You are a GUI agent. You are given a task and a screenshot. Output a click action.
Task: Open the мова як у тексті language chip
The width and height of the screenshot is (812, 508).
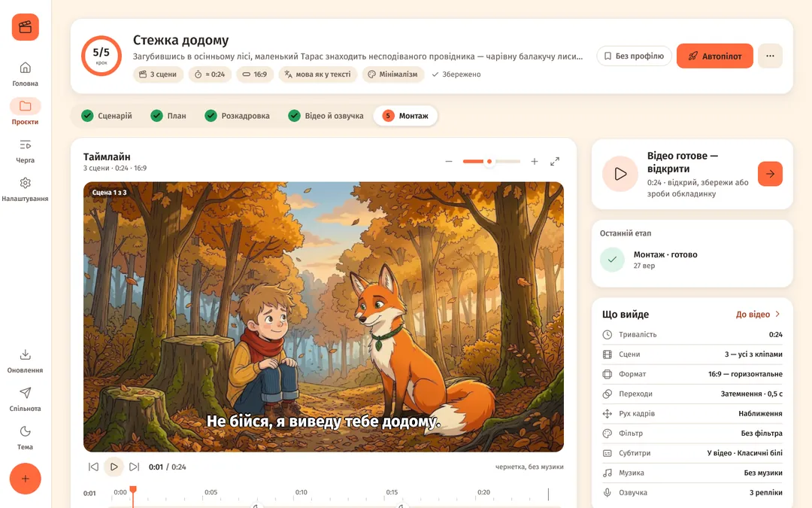317,74
